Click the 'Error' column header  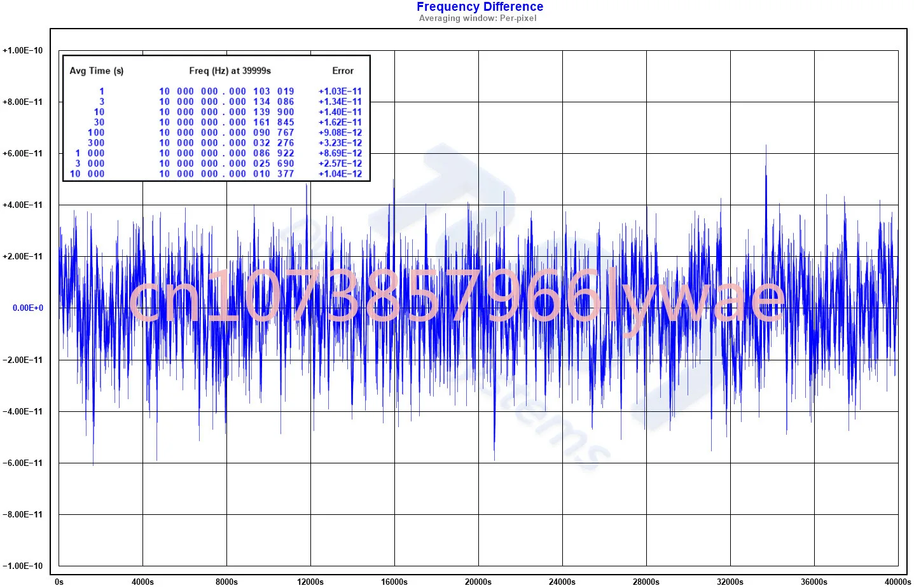tap(343, 71)
